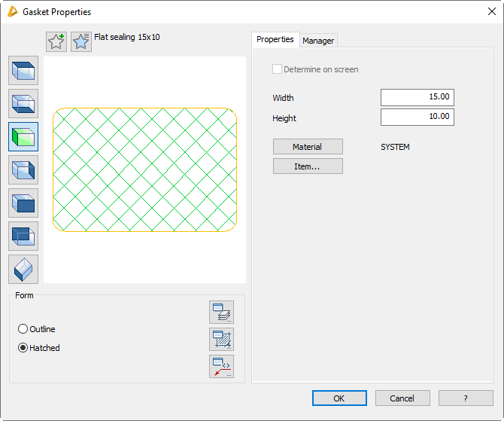Open the favorites list star icon
The height and width of the screenshot is (421, 504).
pos(81,41)
